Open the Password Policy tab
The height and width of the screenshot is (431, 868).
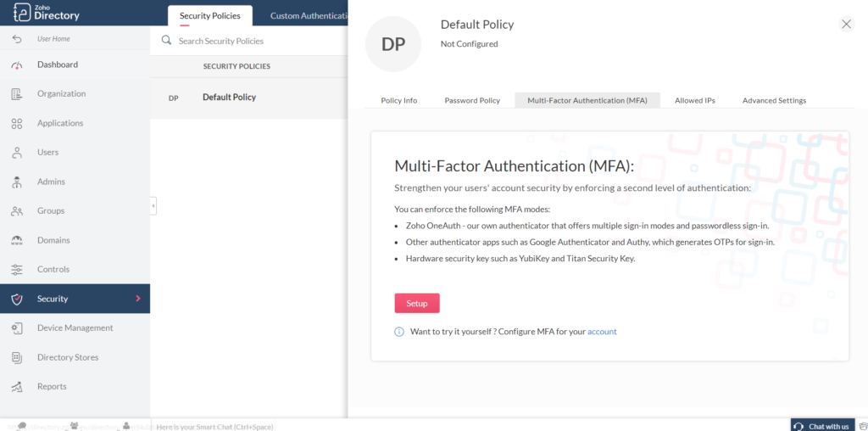pos(472,100)
